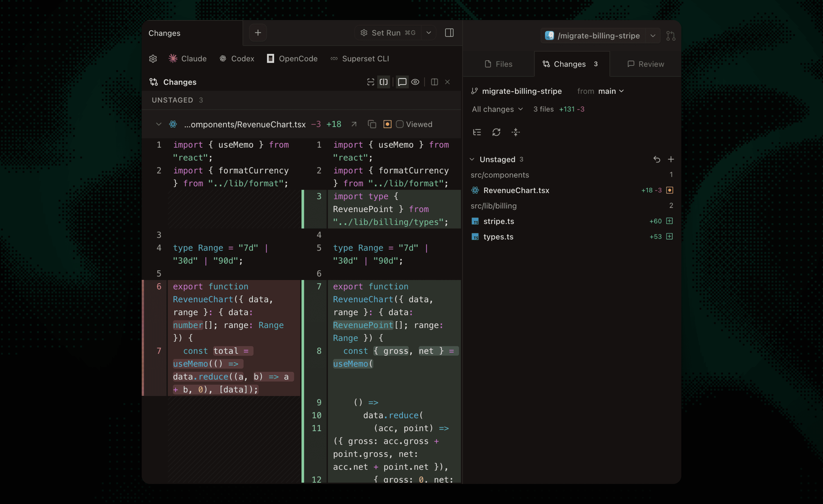Launch the Claude agent
This screenshot has height=504, width=823.
click(x=187, y=59)
